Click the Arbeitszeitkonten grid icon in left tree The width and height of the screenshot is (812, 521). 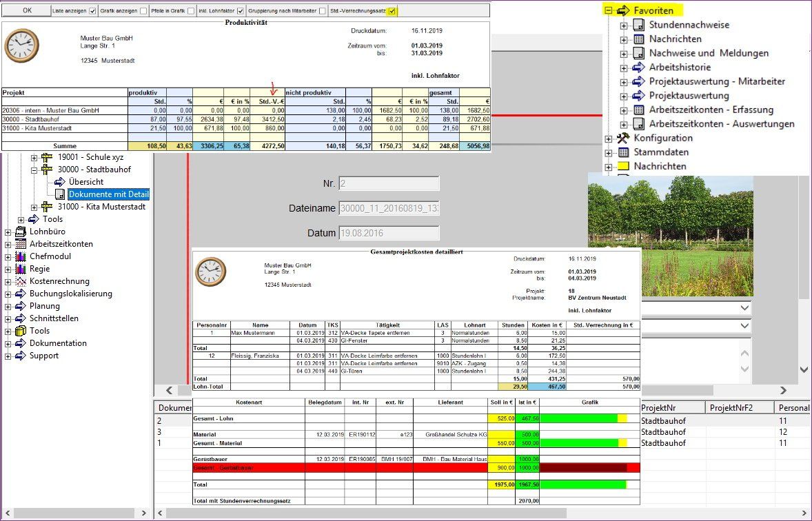(21, 244)
